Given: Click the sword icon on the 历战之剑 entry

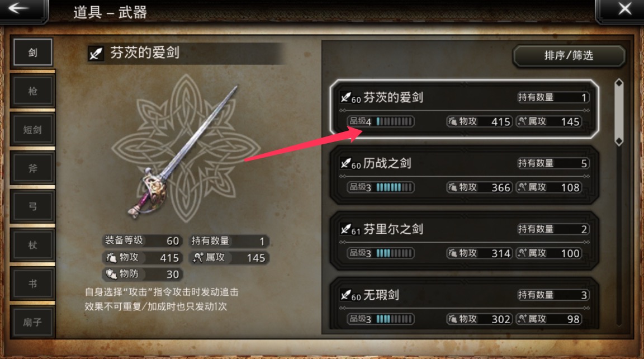Looking at the screenshot, I should 345,163.
